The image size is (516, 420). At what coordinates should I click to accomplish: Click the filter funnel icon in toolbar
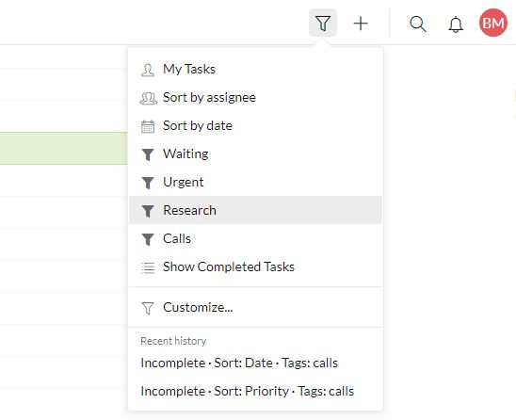click(x=322, y=23)
